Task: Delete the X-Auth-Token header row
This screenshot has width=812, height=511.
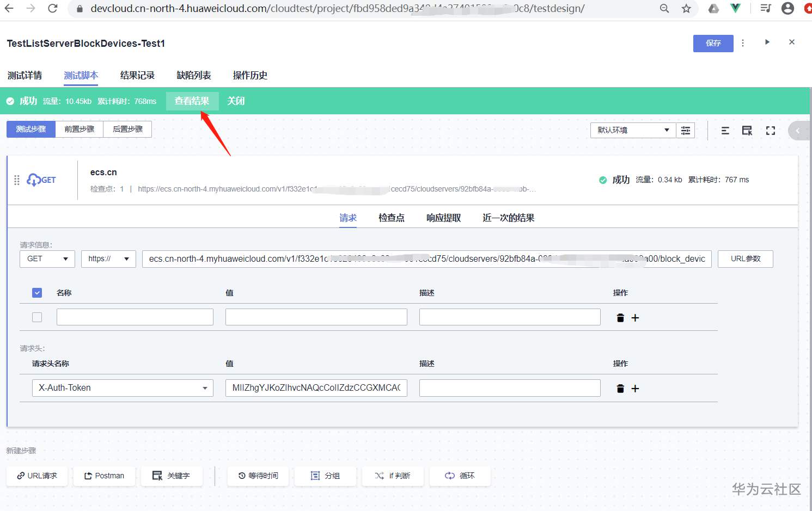Action: [620, 389]
